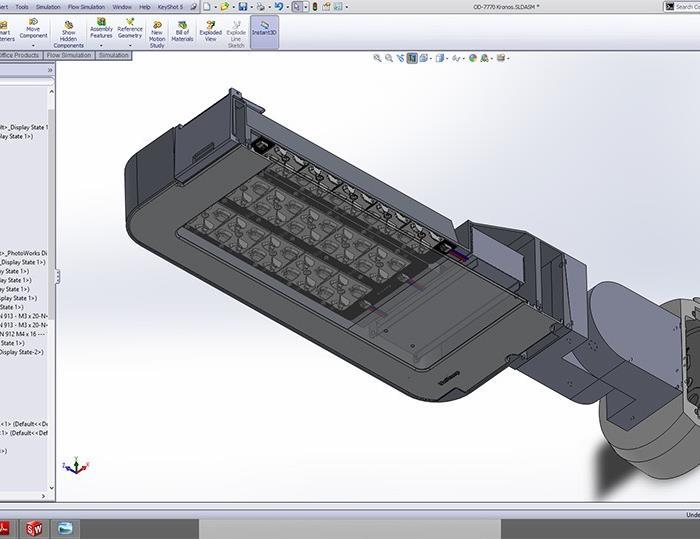Toggle the Instant3D button

pos(264,31)
